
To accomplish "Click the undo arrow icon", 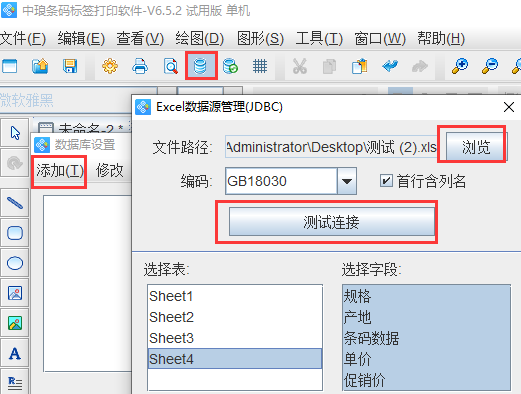I will [390, 66].
